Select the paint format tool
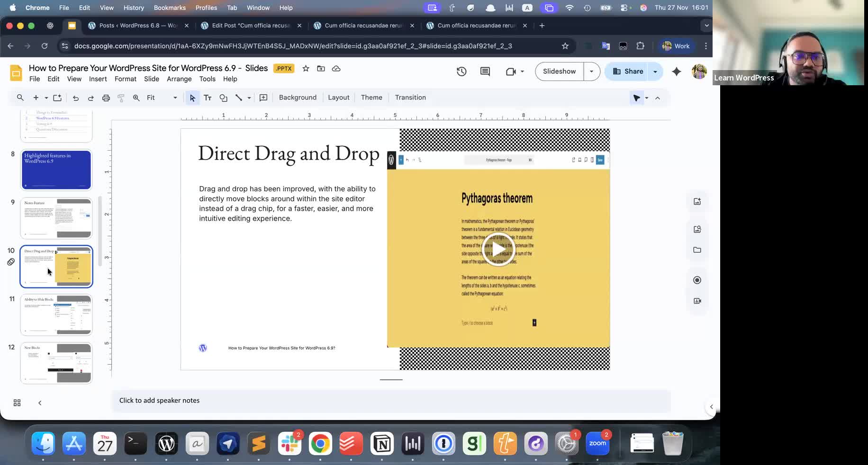The width and height of the screenshot is (868, 465). point(121,98)
